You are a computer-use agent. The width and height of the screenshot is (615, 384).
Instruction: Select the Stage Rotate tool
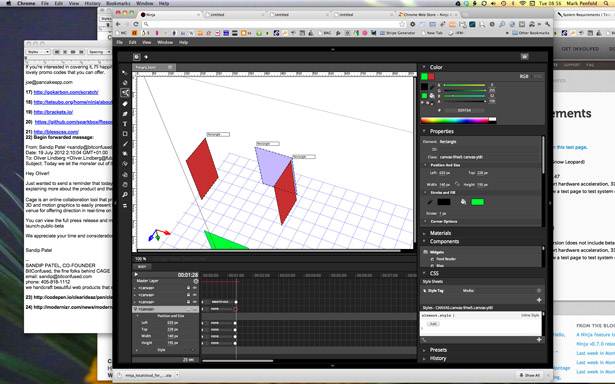click(x=125, y=175)
